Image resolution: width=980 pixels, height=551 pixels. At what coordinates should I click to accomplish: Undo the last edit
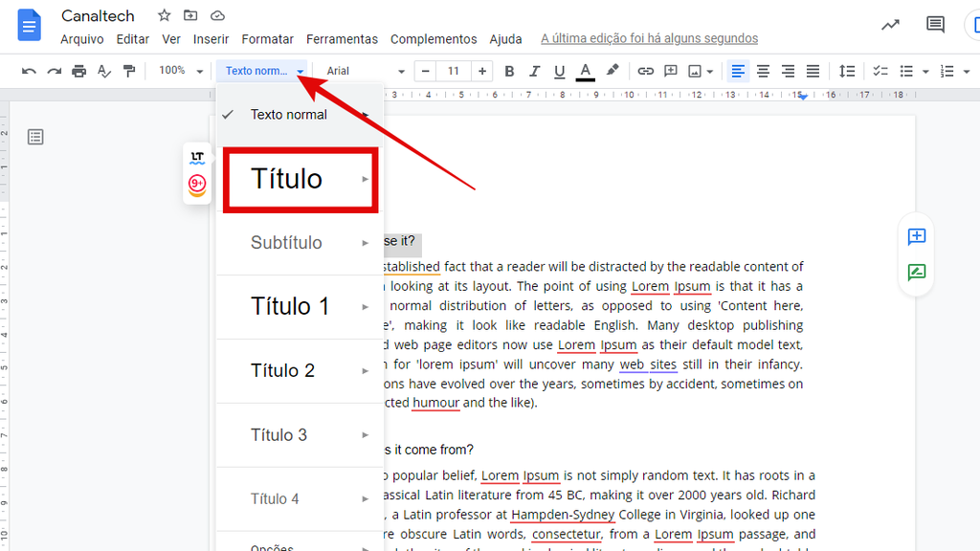pyautogui.click(x=31, y=71)
